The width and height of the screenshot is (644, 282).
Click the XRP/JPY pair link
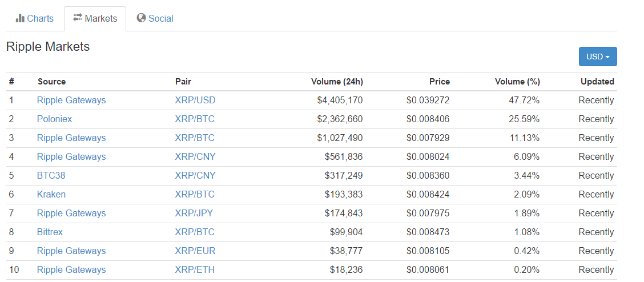(195, 213)
